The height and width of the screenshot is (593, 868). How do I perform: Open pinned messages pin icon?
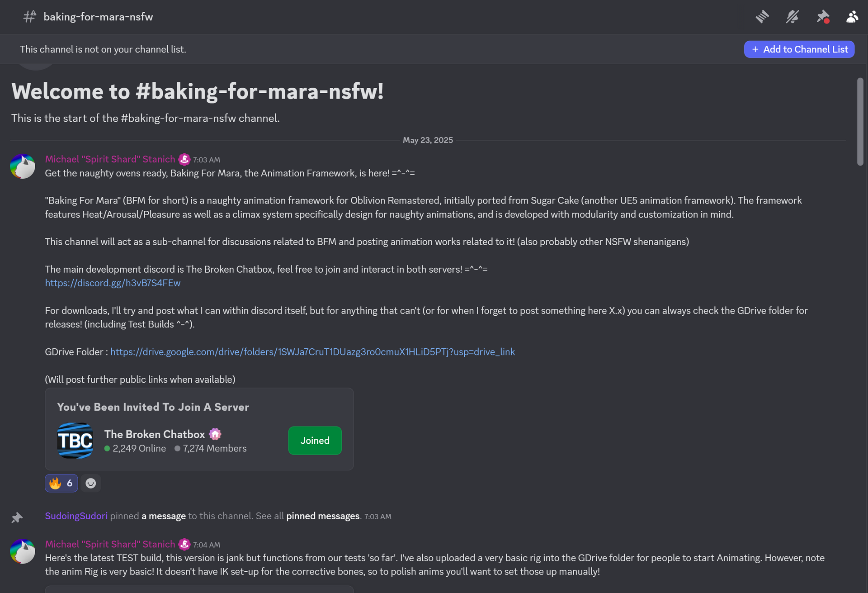pyautogui.click(x=823, y=17)
